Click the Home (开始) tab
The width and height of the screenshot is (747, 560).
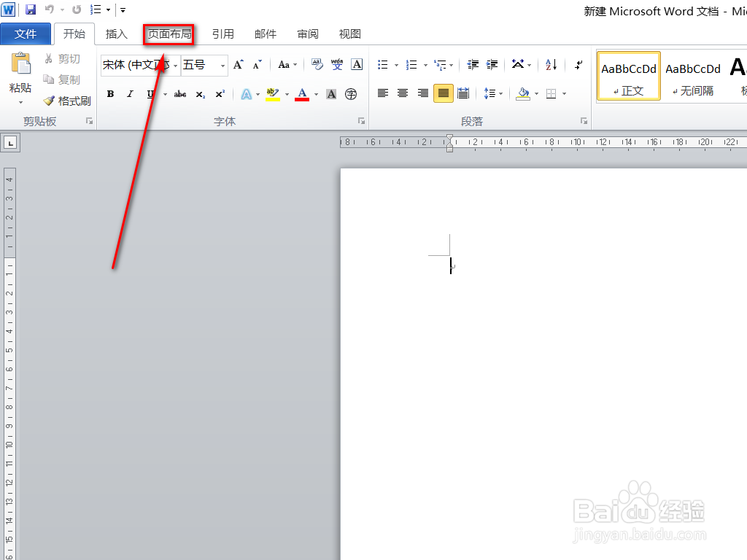pyautogui.click(x=74, y=34)
